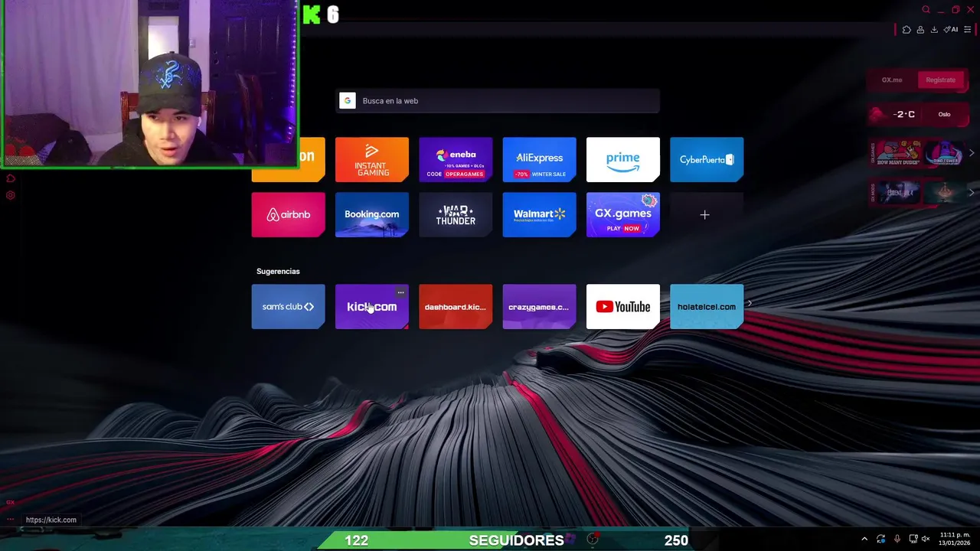Open the holatelcel.com suggestion tile
Image resolution: width=980 pixels, height=551 pixels.
click(707, 307)
